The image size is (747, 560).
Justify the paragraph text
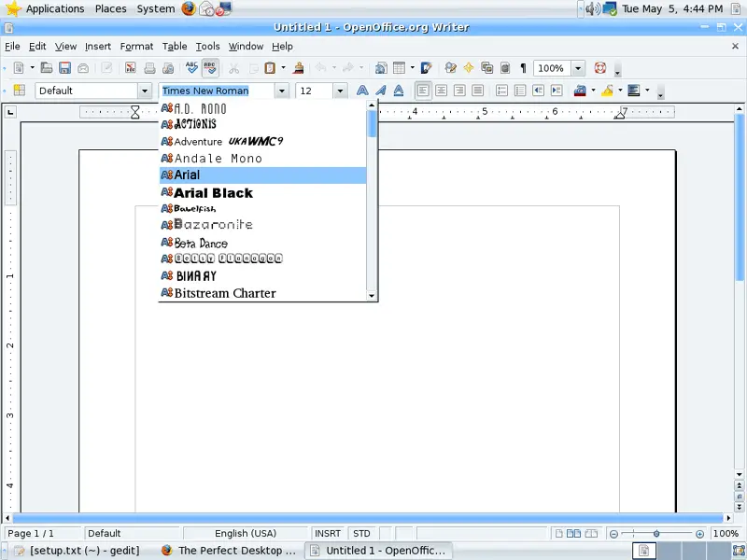(478, 91)
